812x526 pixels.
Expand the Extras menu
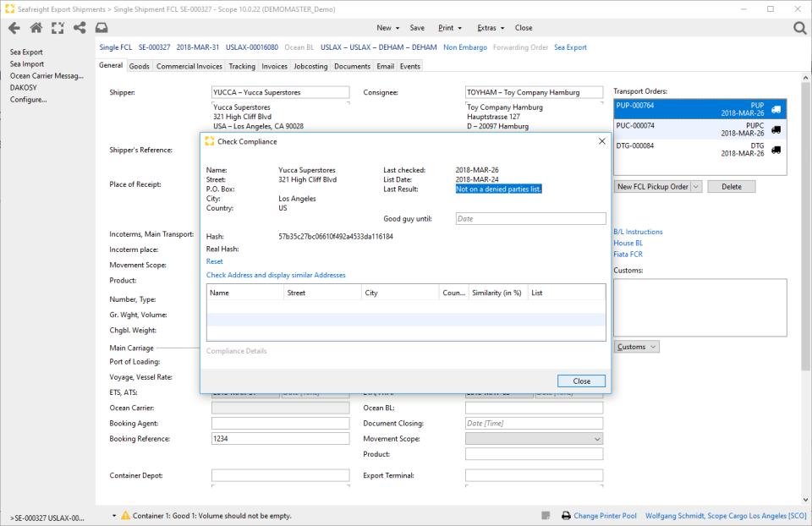pos(490,28)
